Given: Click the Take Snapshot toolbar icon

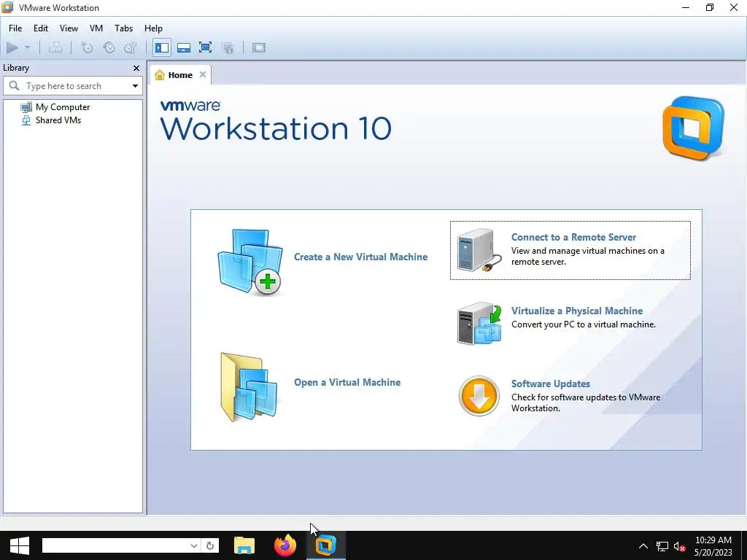Looking at the screenshot, I should 87,47.
